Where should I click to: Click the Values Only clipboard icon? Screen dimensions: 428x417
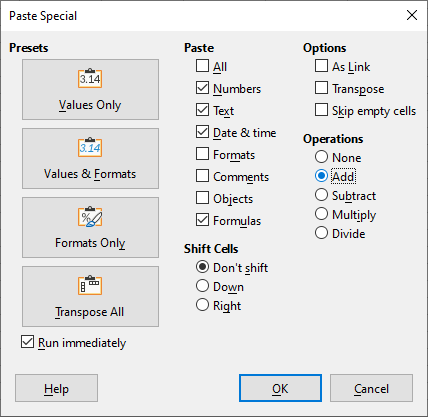pos(90,78)
